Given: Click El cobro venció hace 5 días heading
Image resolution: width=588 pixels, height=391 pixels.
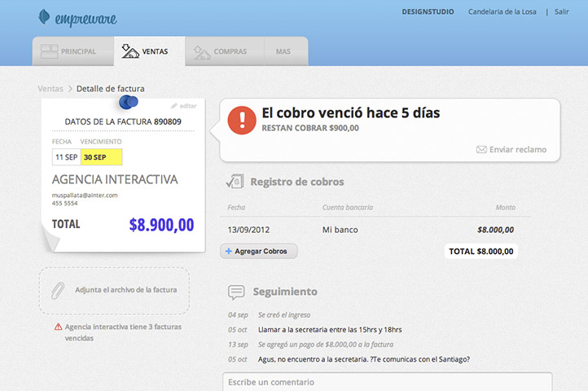Looking at the screenshot, I should point(351,112).
